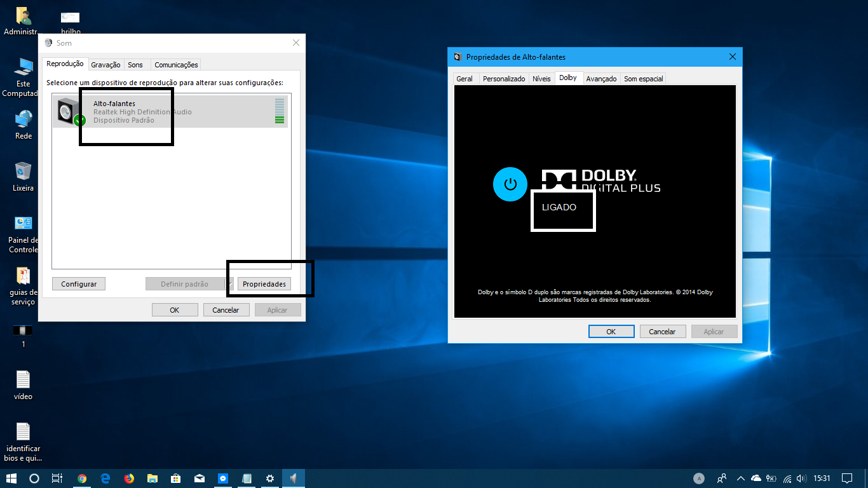This screenshot has height=488, width=868.
Task: Click the Definir padrão button
Action: [x=184, y=284]
